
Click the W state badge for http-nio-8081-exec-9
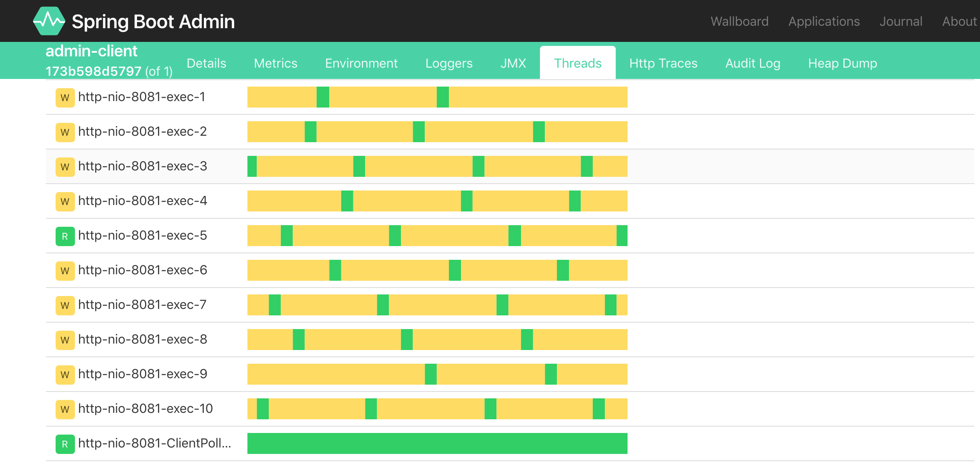[65, 375]
